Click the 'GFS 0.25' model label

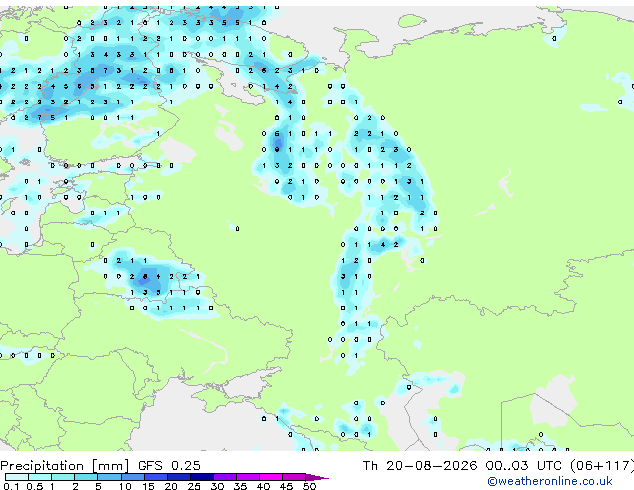pos(169,465)
